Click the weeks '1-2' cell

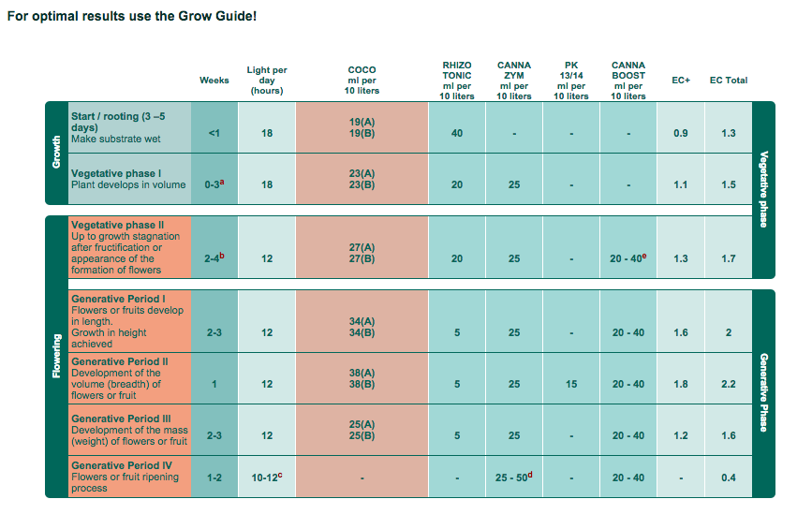click(214, 477)
